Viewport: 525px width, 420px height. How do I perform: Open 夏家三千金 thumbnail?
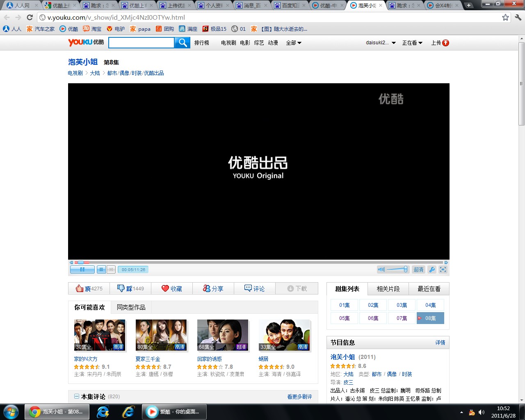coord(161,335)
